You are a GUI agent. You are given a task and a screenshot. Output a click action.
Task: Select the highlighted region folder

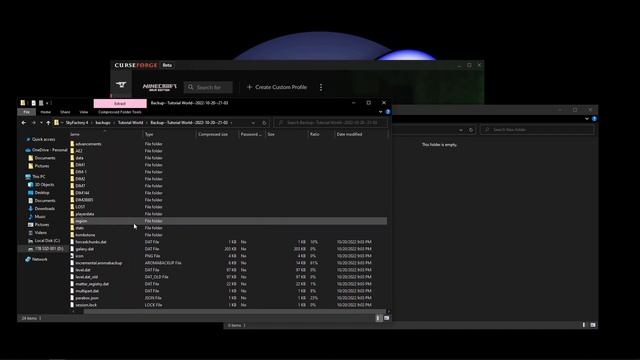(228, 221)
